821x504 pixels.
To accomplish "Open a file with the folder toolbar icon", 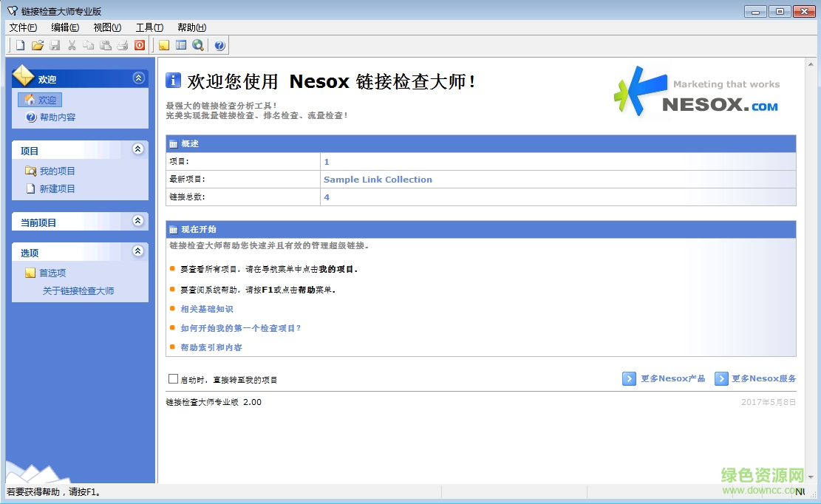I will click(37, 45).
